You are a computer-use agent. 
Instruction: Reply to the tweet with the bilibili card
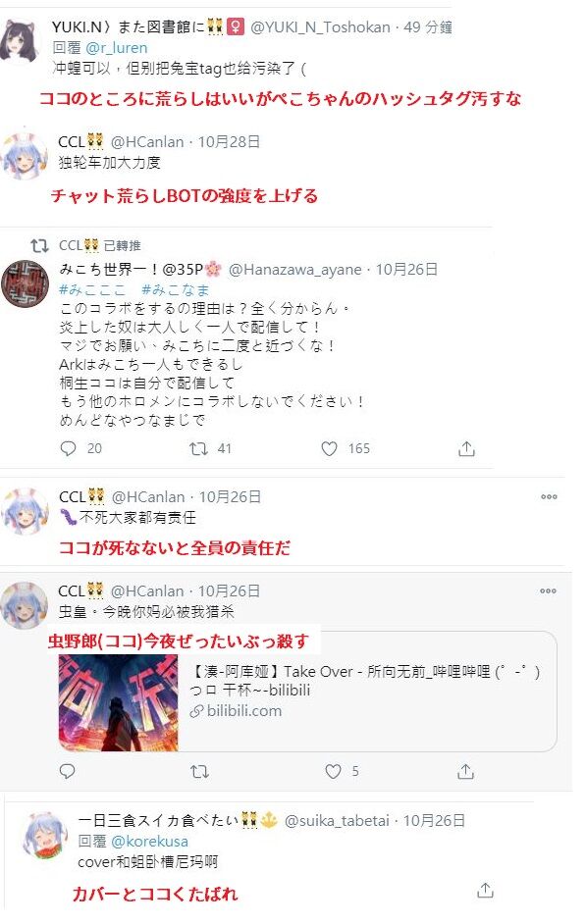pos(68,771)
